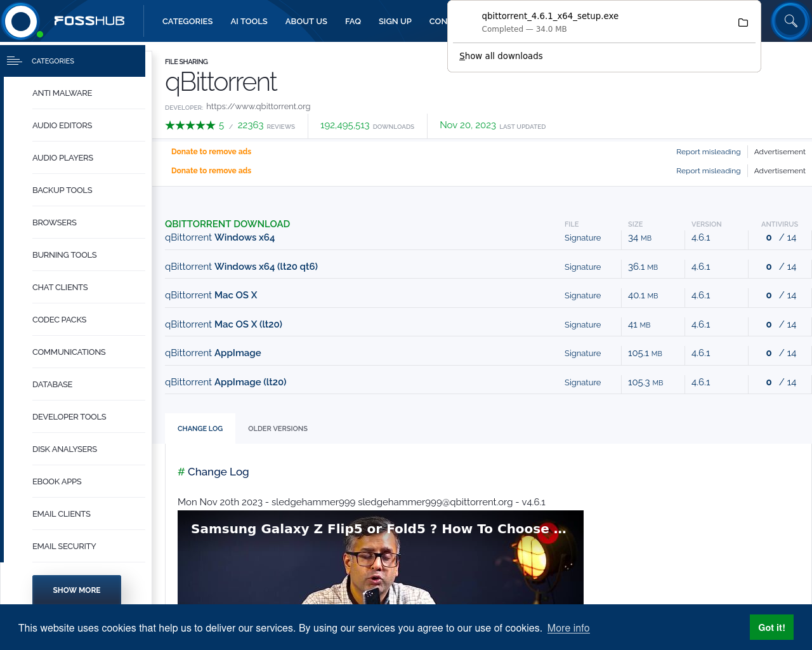Open Signature for Windows x64 row
The image size is (812, 650).
pyautogui.click(x=582, y=237)
